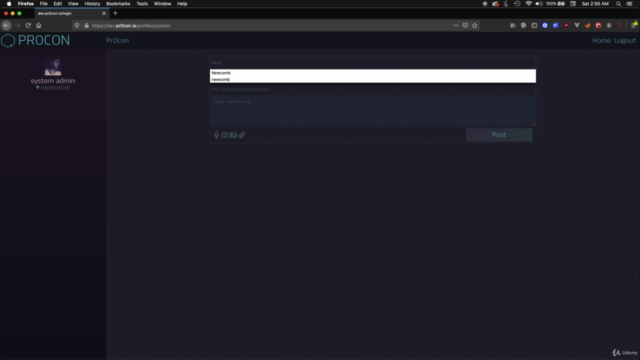The width and height of the screenshot is (640, 360).
Task: Click the Logout link
Action: (625, 40)
